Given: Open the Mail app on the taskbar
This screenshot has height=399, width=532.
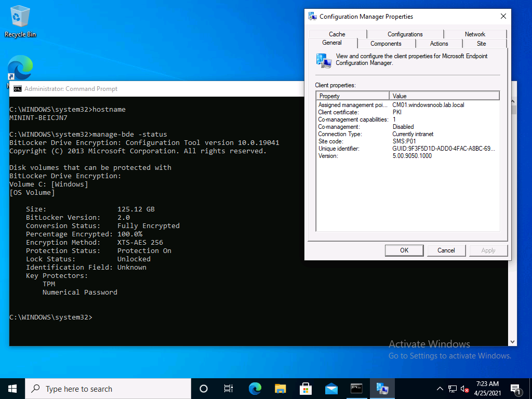Looking at the screenshot, I should pos(331,389).
